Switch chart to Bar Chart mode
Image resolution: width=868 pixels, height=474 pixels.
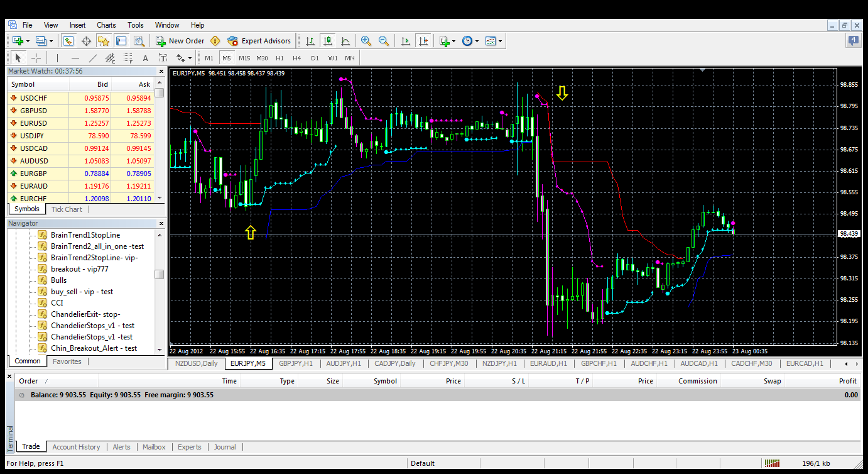pos(310,41)
